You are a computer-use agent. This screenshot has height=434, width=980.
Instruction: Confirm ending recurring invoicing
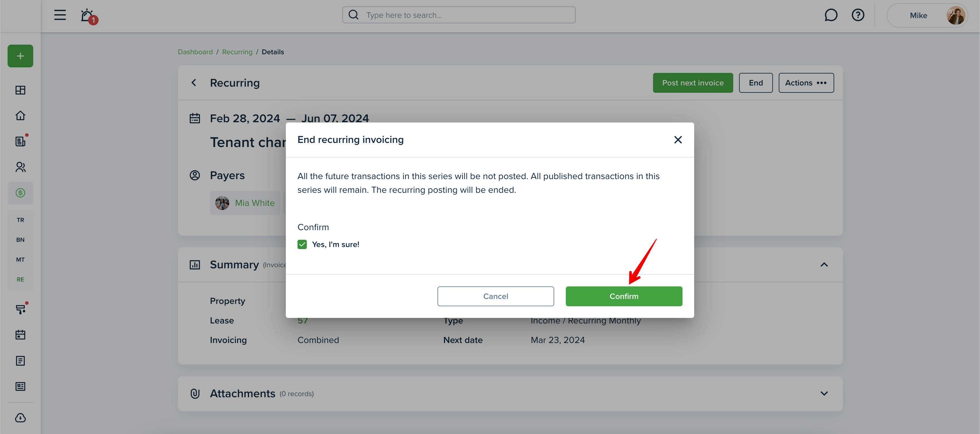point(624,296)
